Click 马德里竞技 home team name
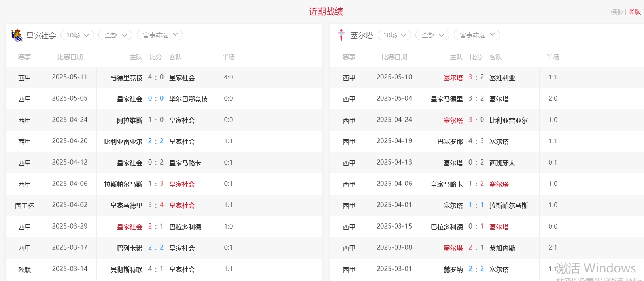 pos(126,78)
